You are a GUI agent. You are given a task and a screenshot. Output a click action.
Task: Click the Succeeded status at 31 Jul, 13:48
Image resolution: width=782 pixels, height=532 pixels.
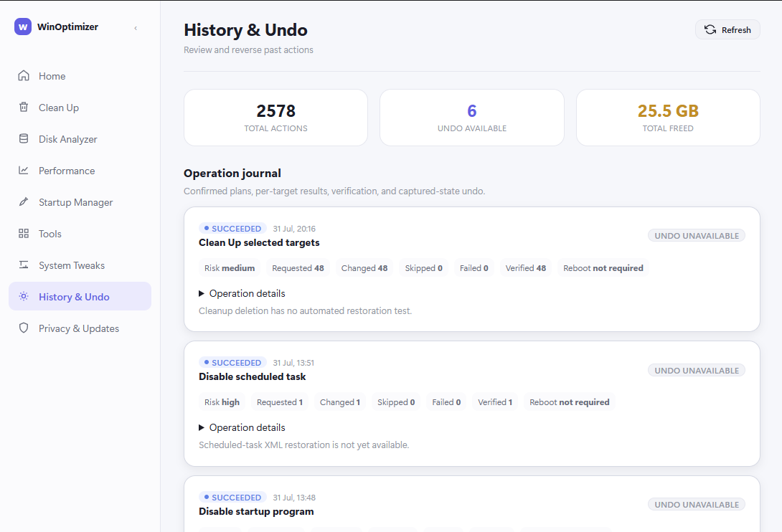(x=232, y=497)
